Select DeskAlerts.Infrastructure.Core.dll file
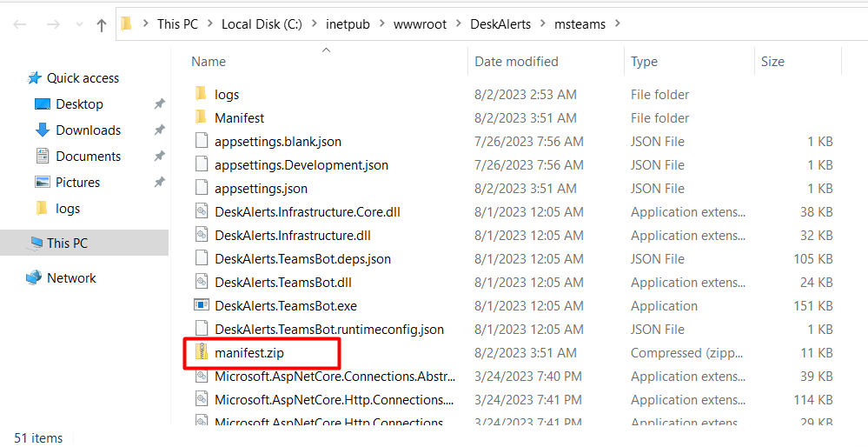This screenshot has width=868, height=447. tap(308, 212)
